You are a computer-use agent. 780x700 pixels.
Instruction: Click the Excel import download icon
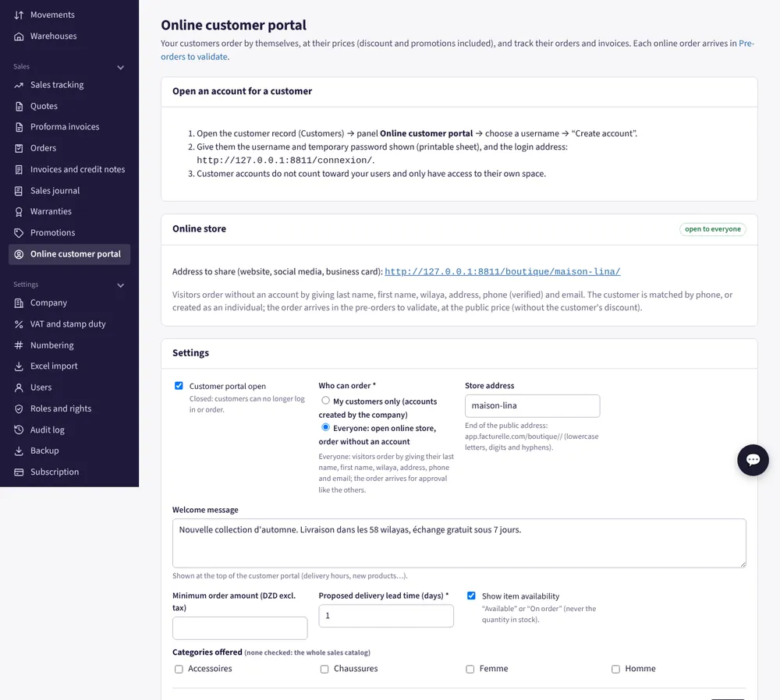[x=19, y=366]
